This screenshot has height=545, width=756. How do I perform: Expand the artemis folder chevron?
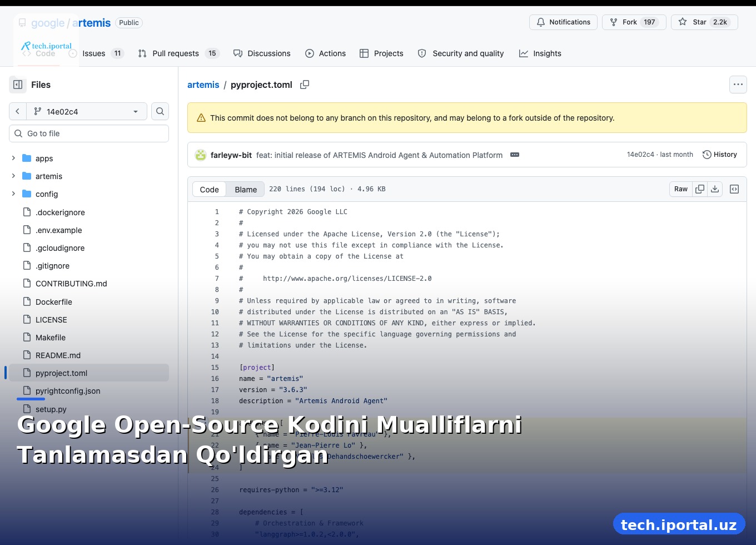(x=13, y=176)
